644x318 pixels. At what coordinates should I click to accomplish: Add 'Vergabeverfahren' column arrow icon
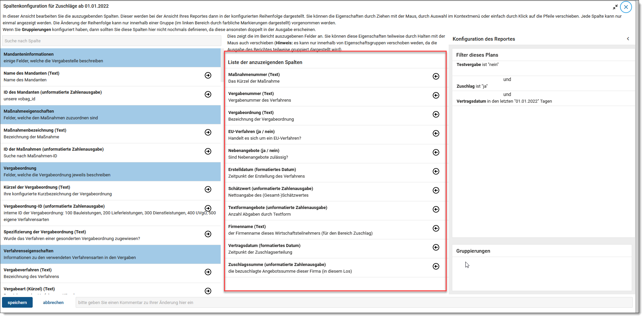[x=208, y=272]
